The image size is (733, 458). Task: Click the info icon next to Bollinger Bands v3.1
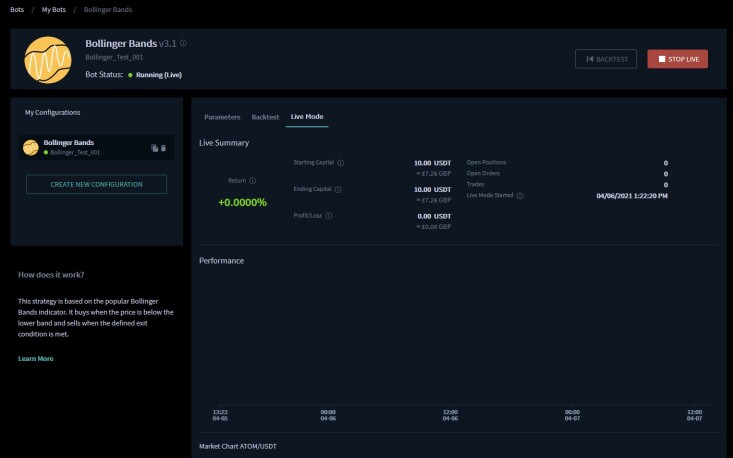(x=183, y=43)
